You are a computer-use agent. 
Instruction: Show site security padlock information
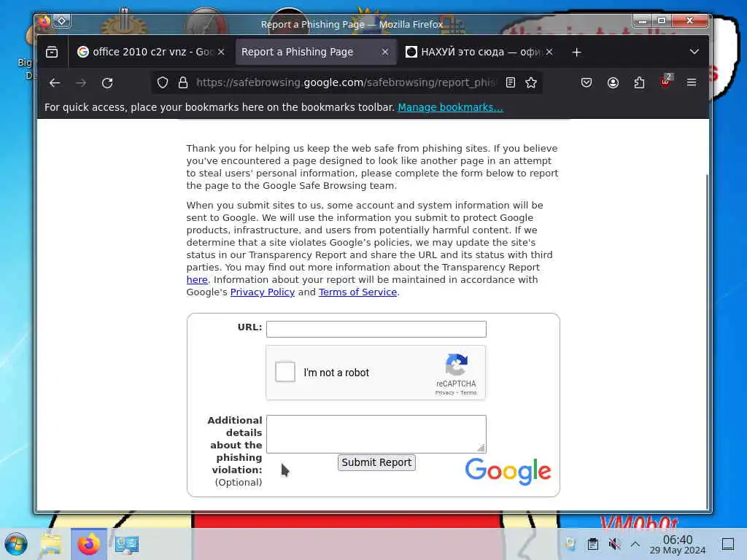tap(183, 83)
